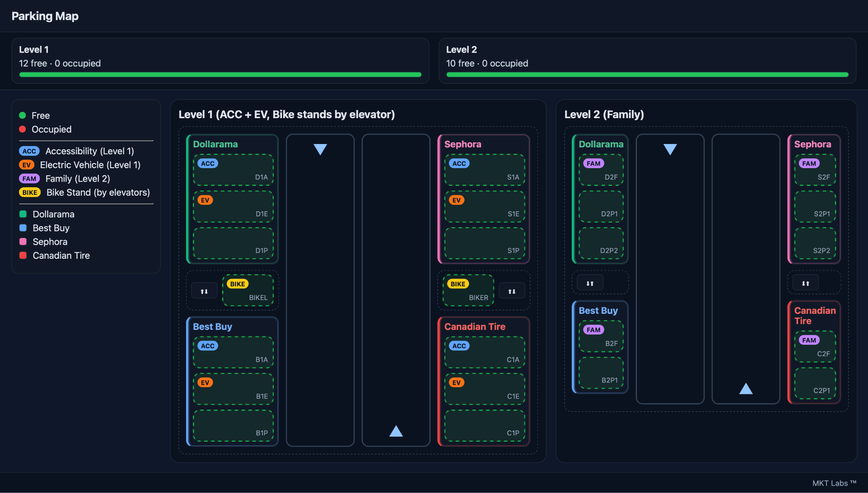Click the Level 2 green occupancy bar
The height and width of the screenshot is (493, 868).
coord(647,75)
